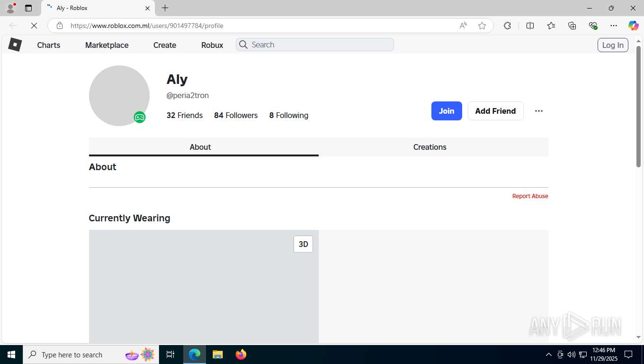The image size is (644, 364).
Task: Open Split screen view icon
Action: (x=530, y=26)
